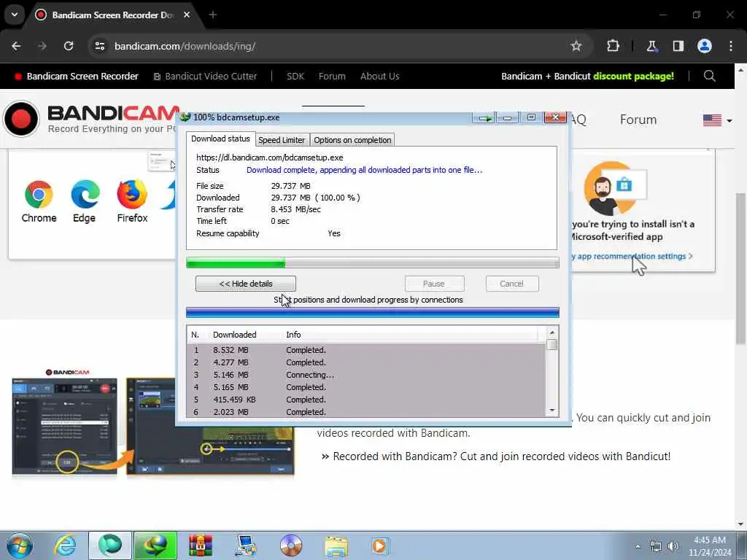Show hidden tray icons arrow

638,546
